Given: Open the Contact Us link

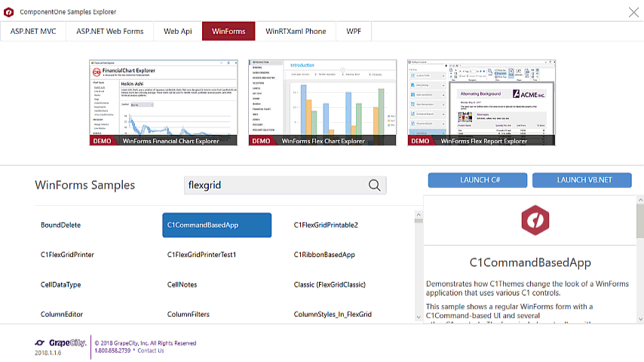Looking at the screenshot, I should pos(151,351).
